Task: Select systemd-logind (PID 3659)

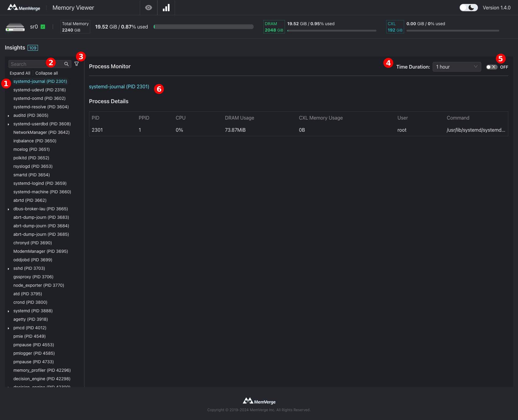Action: point(40,183)
